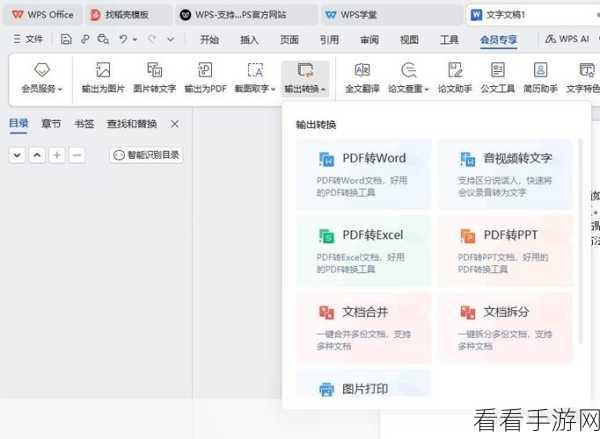The height and width of the screenshot is (439, 600).
Task: Switch to the 插入 ribbon tab
Action: pos(249,39)
